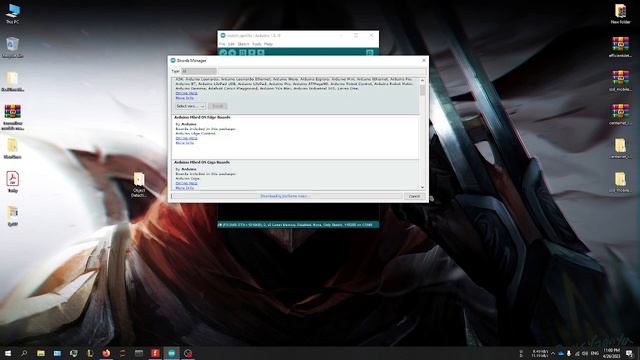
Task: Open the Serial Monitor icon in Arduino window
Action: coord(370,53)
